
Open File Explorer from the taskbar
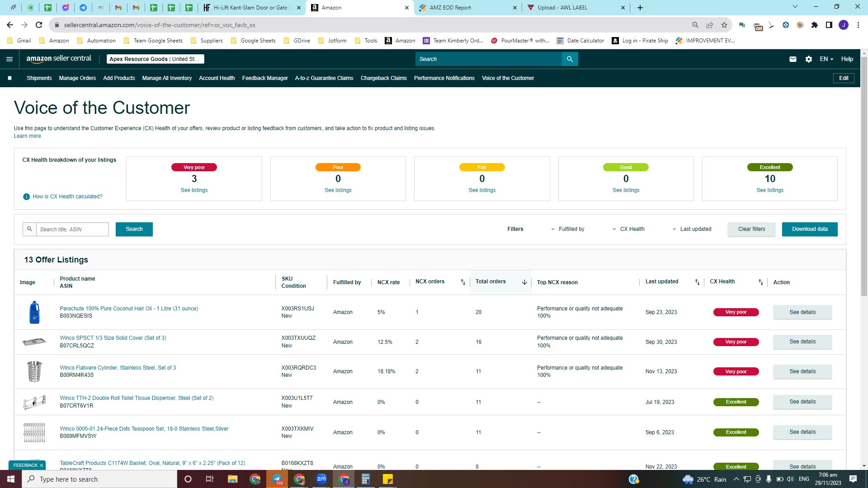(x=233, y=479)
